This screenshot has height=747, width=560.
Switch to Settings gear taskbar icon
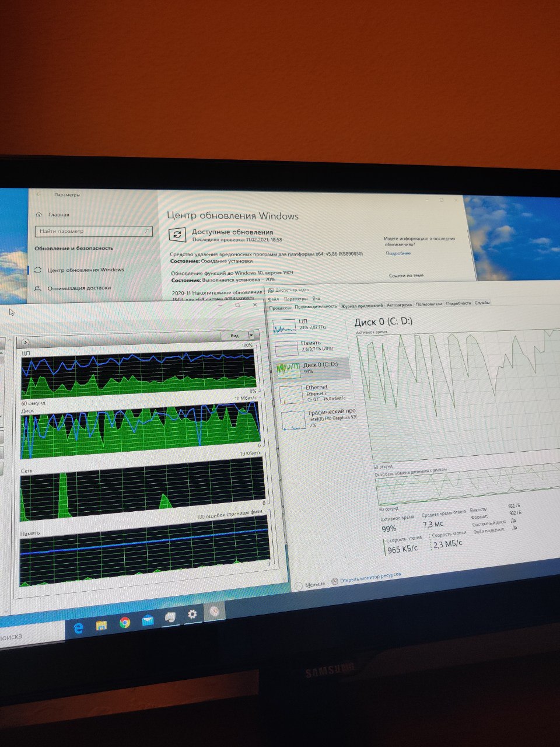point(192,615)
